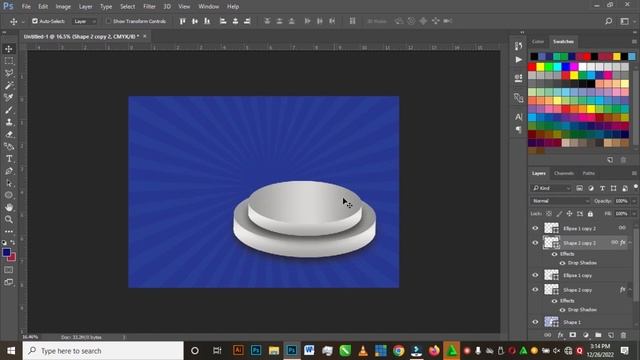Screen dimensions: 640x360
Task: Switch to the Paths tab
Action: point(589,173)
